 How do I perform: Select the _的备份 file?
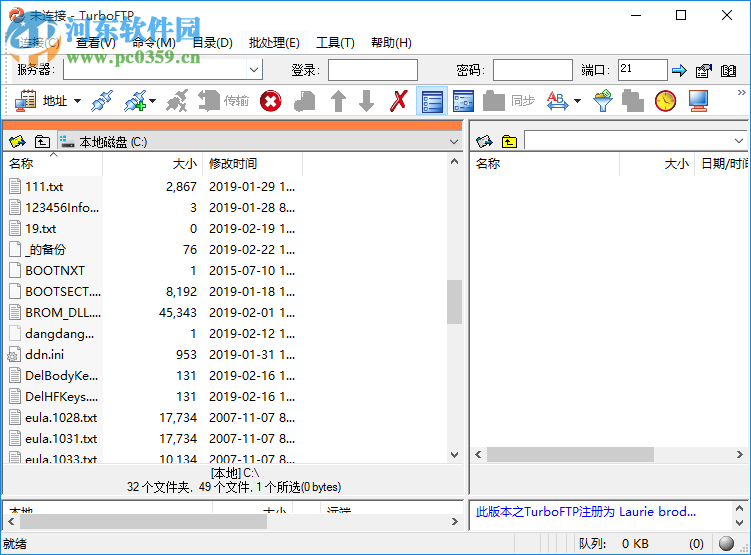point(46,250)
